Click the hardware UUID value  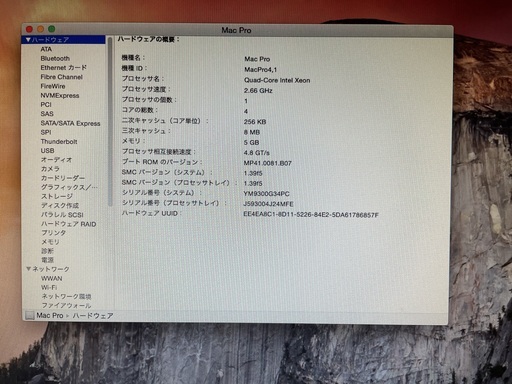311,215
